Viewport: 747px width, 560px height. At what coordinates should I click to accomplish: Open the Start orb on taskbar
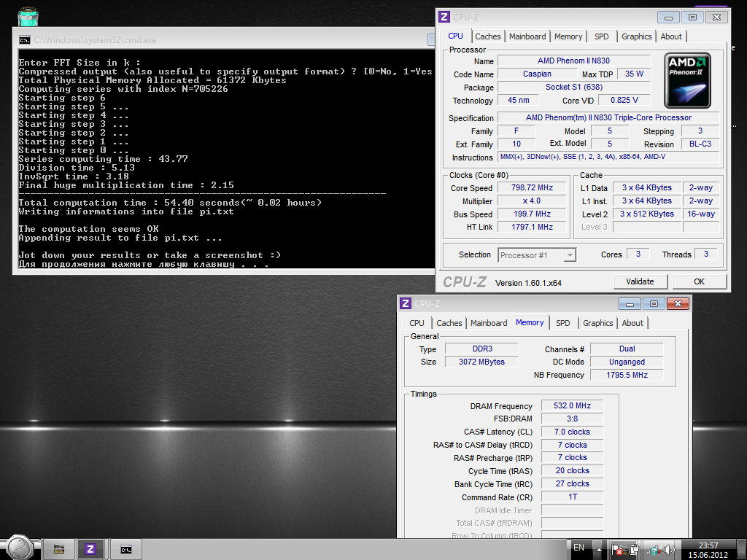pyautogui.click(x=19, y=547)
